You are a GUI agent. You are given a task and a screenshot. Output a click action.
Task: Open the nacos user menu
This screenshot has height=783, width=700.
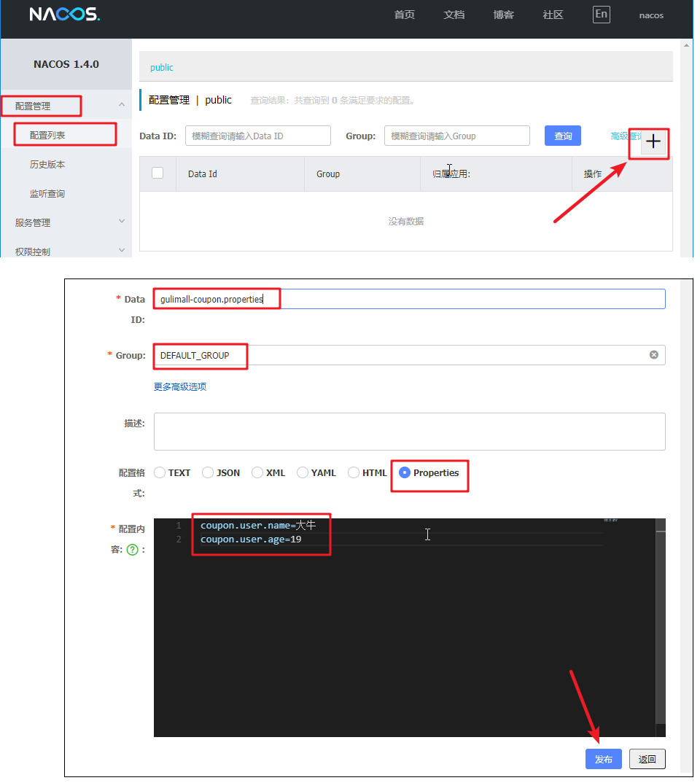[651, 15]
